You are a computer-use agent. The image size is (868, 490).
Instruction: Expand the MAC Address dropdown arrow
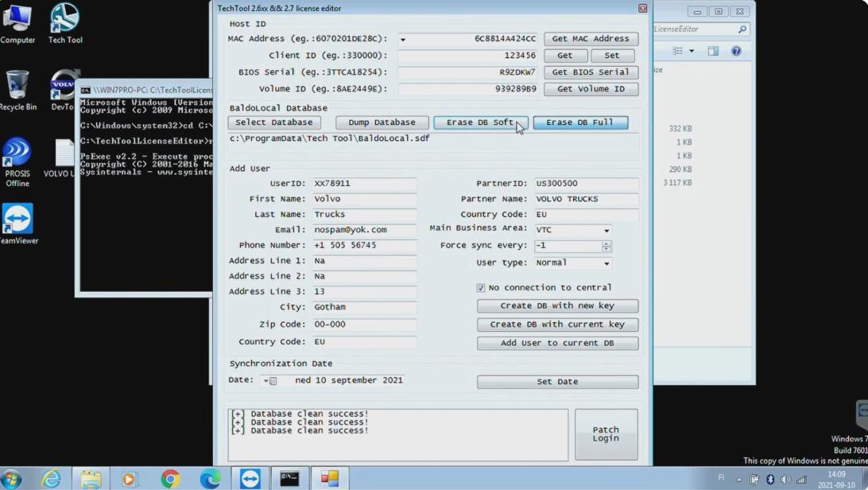403,38
